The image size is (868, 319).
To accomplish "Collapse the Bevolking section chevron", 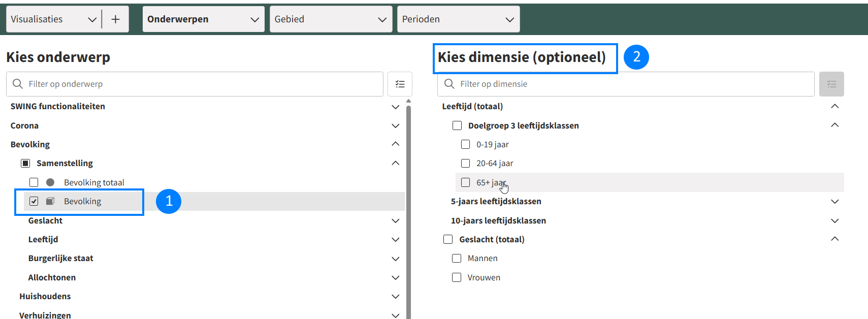I will click(x=395, y=144).
